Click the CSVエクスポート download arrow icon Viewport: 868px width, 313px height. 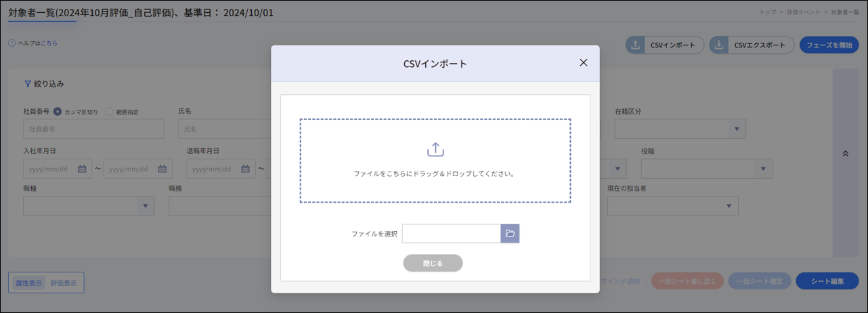pyautogui.click(x=719, y=45)
